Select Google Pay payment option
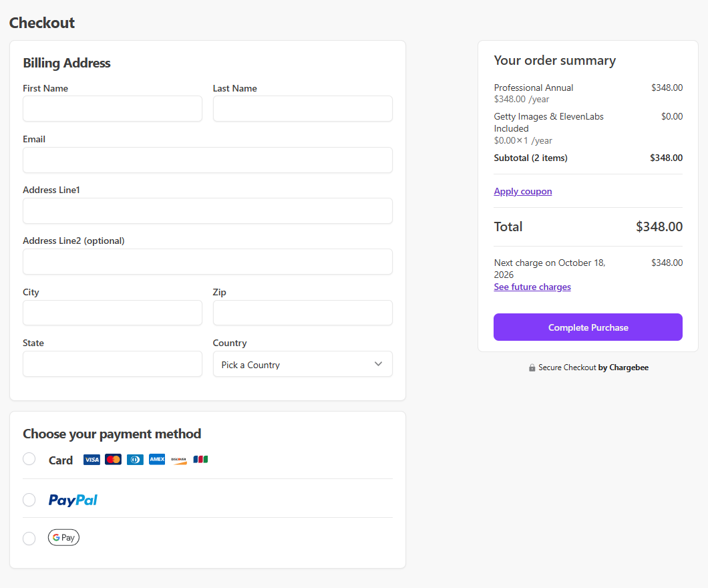708x588 pixels. coord(29,538)
